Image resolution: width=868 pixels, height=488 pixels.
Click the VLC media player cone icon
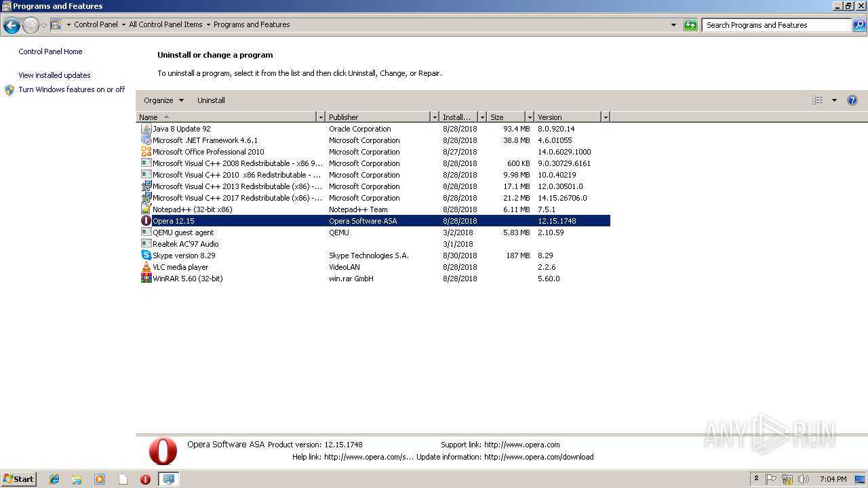pos(146,267)
